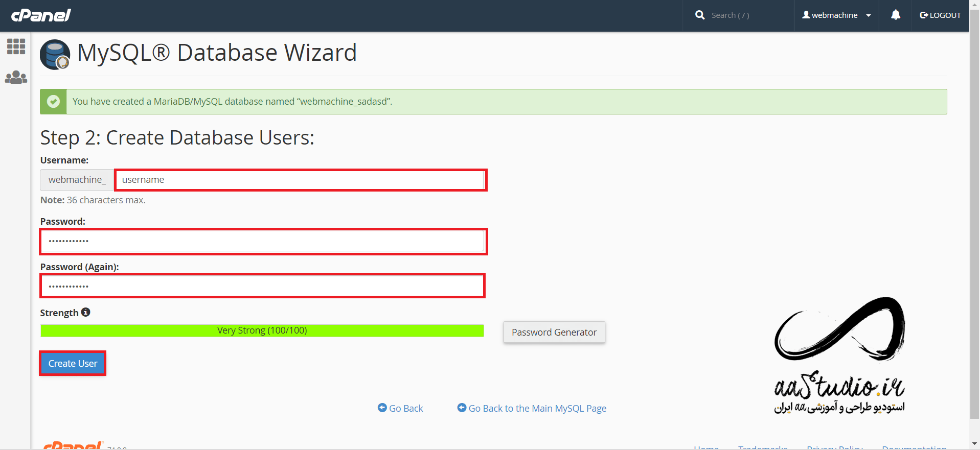Open the home grid icon in sidebar

(x=16, y=46)
